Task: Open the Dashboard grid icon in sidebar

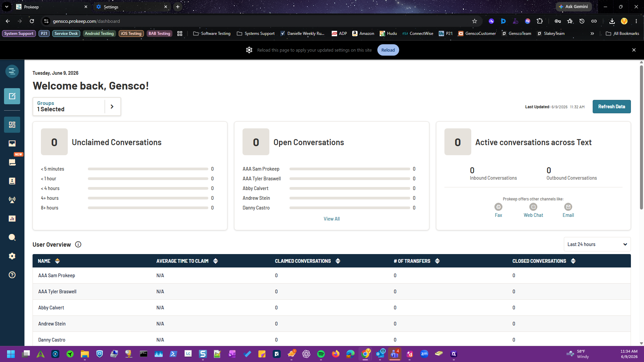Action: 12,125
